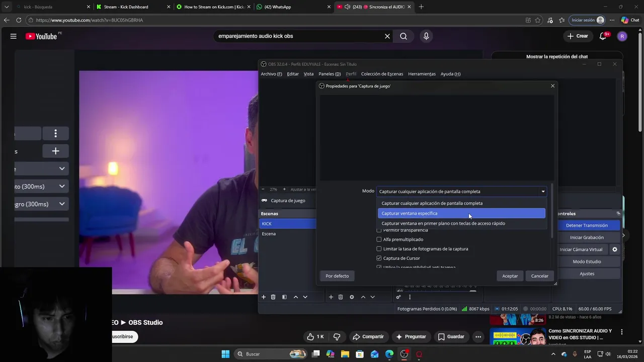Open the Ayuda menu in OBS
The image size is (644, 362).
450,74
